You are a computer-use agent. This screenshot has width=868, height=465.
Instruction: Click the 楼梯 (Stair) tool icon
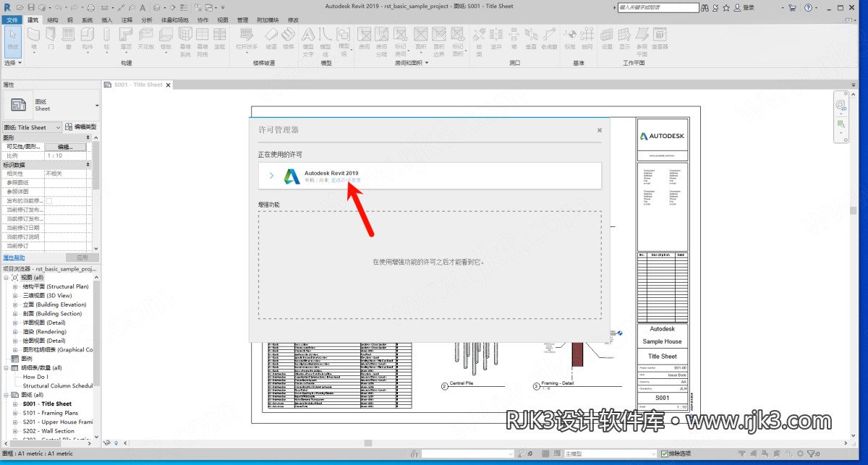pyautogui.click(x=289, y=35)
